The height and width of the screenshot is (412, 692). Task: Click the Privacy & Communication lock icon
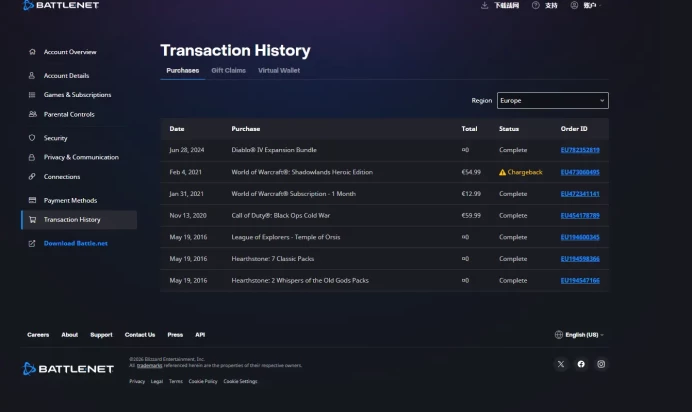[x=32, y=157]
